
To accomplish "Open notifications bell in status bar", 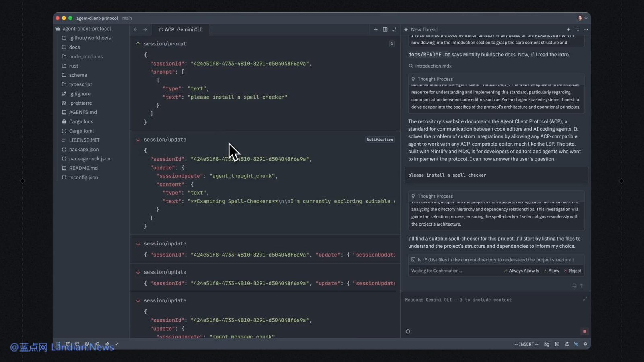I will pos(586,344).
